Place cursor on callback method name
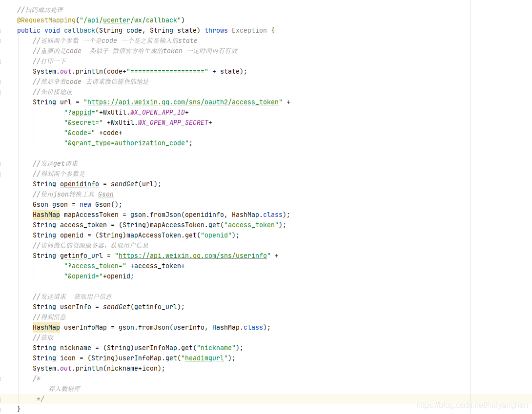This screenshot has height=414, width=532. click(80, 30)
